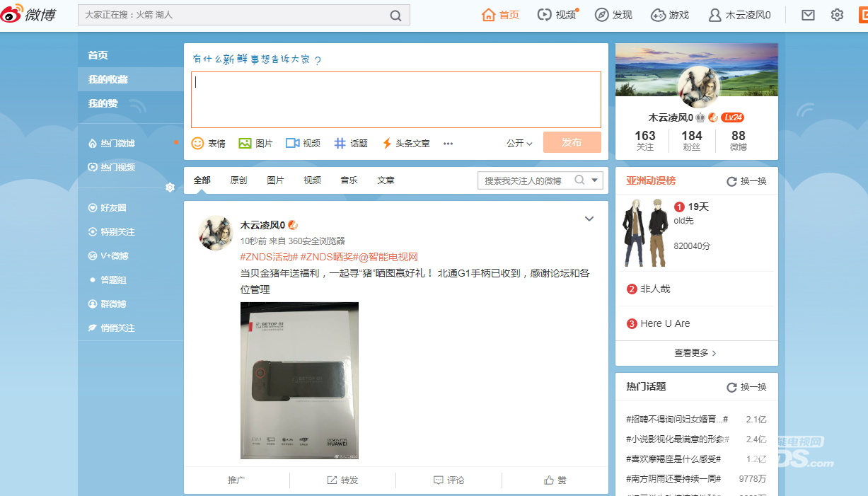Click 评论 to comment on the post
Screen dimensions: 868x496
tap(449, 480)
